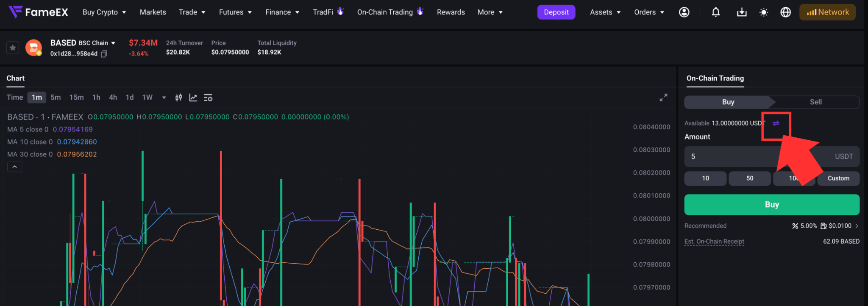Open the Finance dropdown menu
Screen dimensions: 868x306
282,12
